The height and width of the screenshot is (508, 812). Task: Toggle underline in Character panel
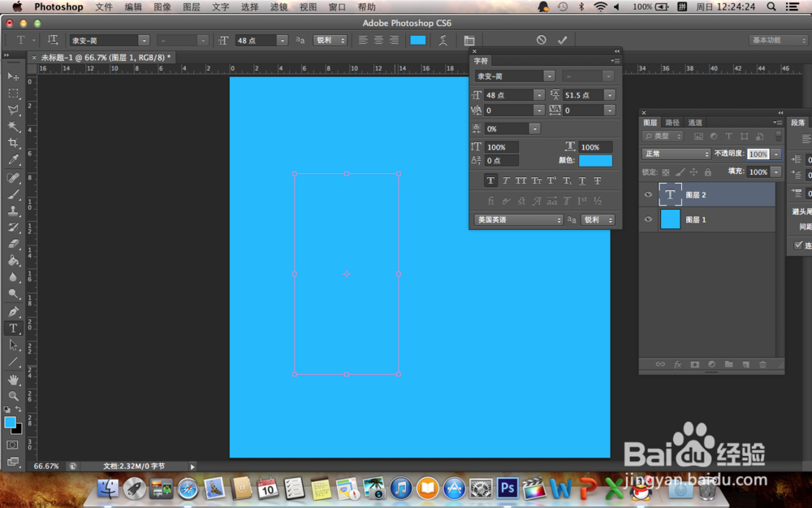click(x=582, y=180)
